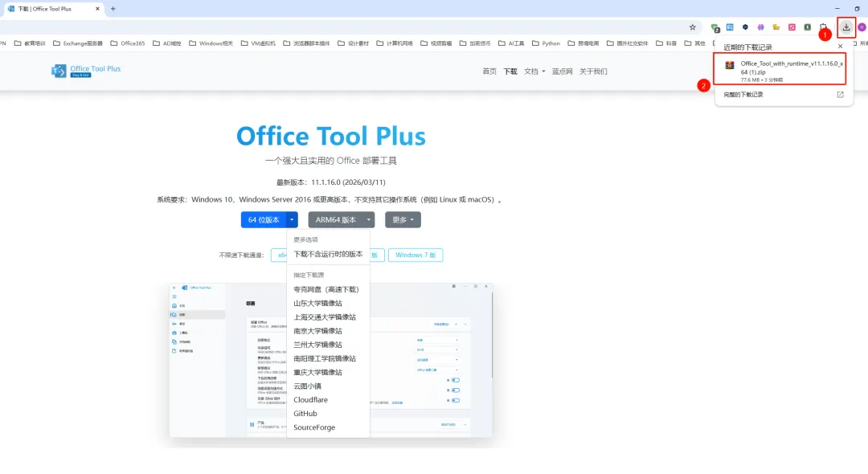Close the recent downloads popup

pos(840,47)
